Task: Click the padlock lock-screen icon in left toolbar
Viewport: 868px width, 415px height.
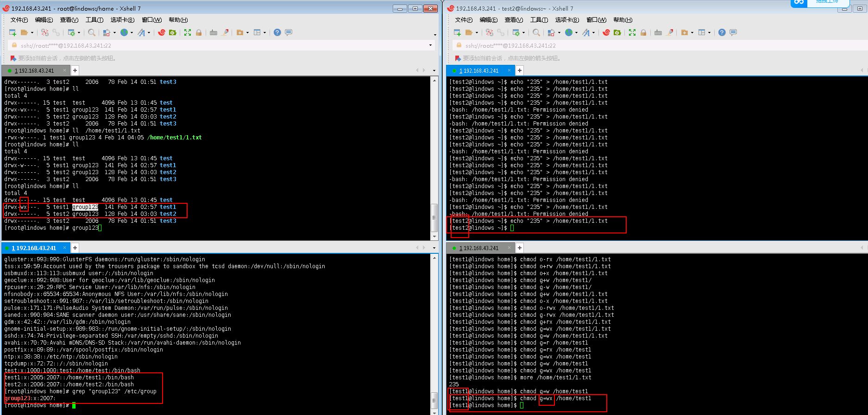Action: pos(199,32)
